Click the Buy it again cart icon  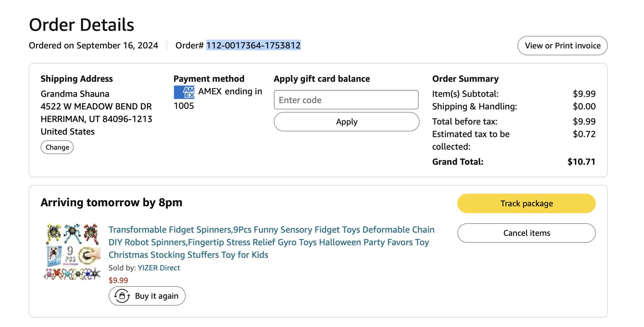point(122,296)
